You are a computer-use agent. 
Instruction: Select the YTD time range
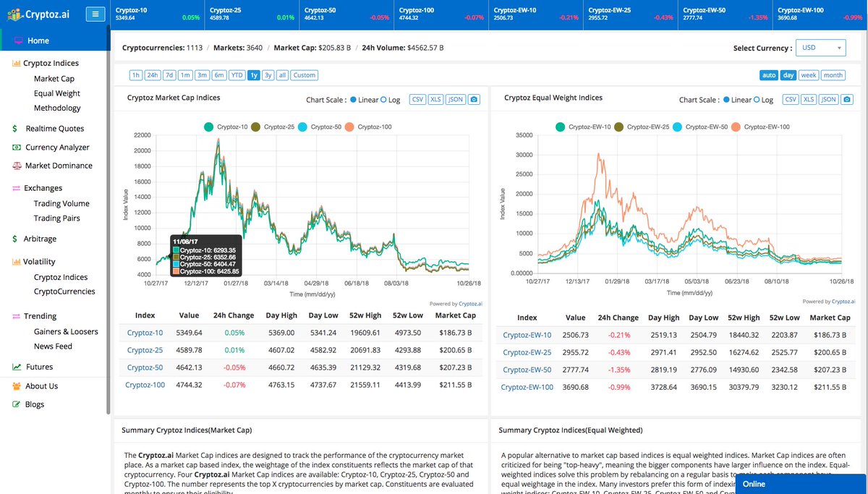coord(237,75)
